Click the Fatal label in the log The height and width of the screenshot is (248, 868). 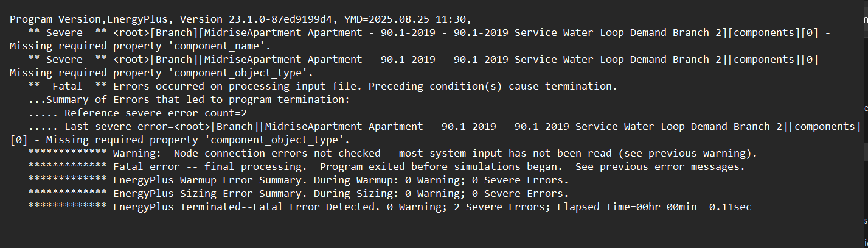68,87
